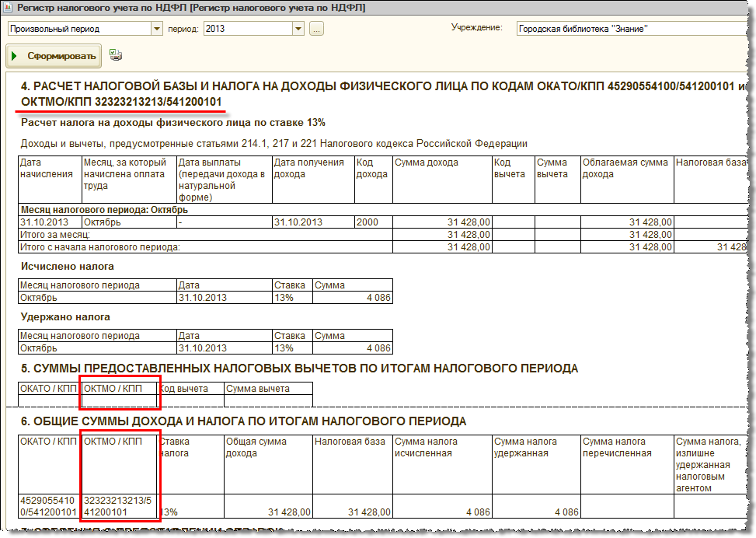Click the print settings icon next to Сформировать
The height and width of the screenshot is (538, 756).
116,55
